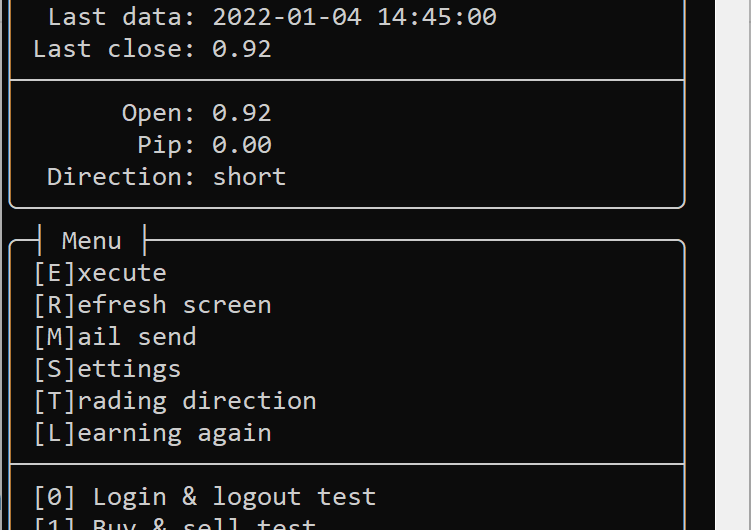The image size is (751, 530).
Task: Select [1] Buy & sell test
Action: pyautogui.click(x=175, y=524)
